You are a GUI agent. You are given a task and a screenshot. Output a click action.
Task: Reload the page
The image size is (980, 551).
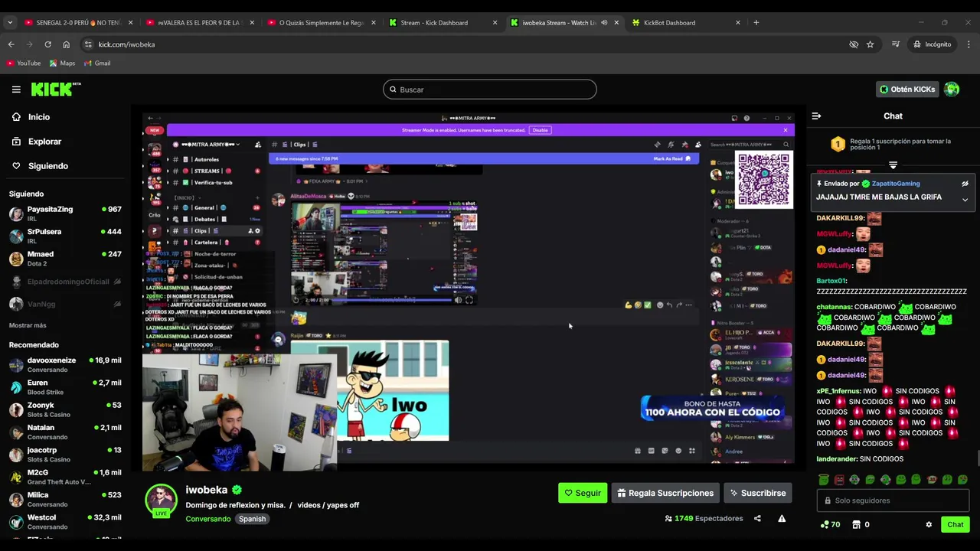click(47, 44)
